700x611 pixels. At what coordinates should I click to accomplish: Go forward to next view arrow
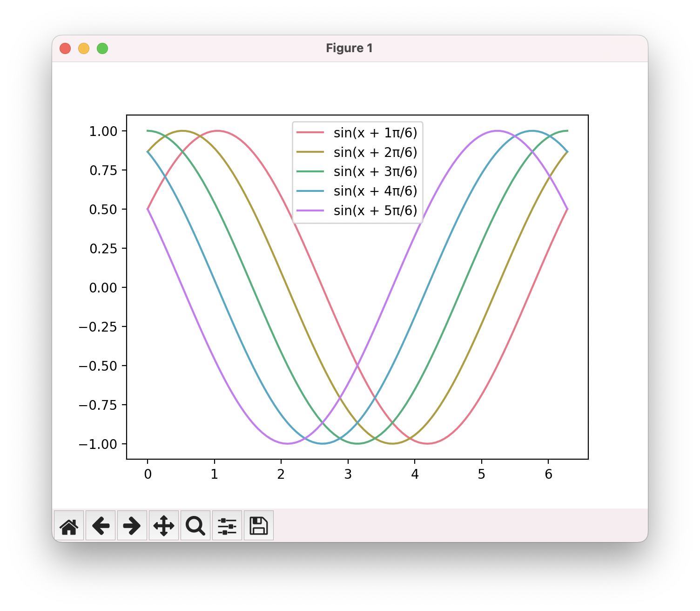tap(132, 526)
